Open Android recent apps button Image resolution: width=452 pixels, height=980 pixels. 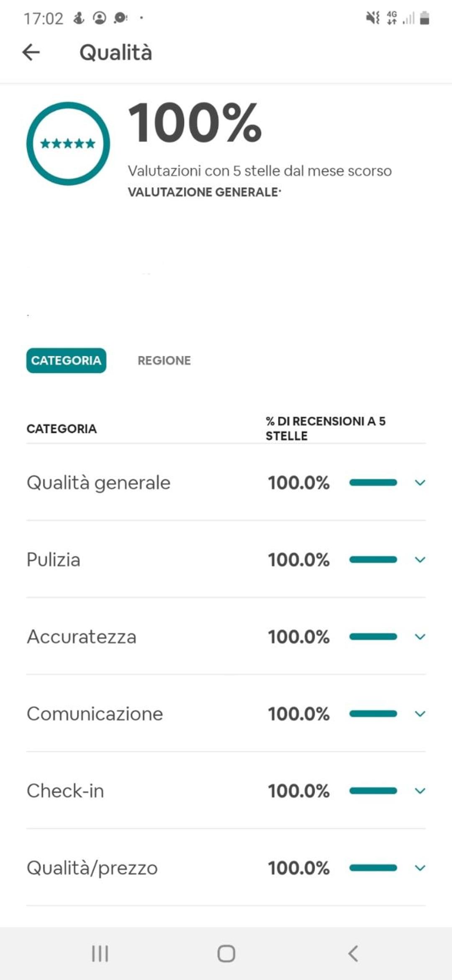coord(100,954)
